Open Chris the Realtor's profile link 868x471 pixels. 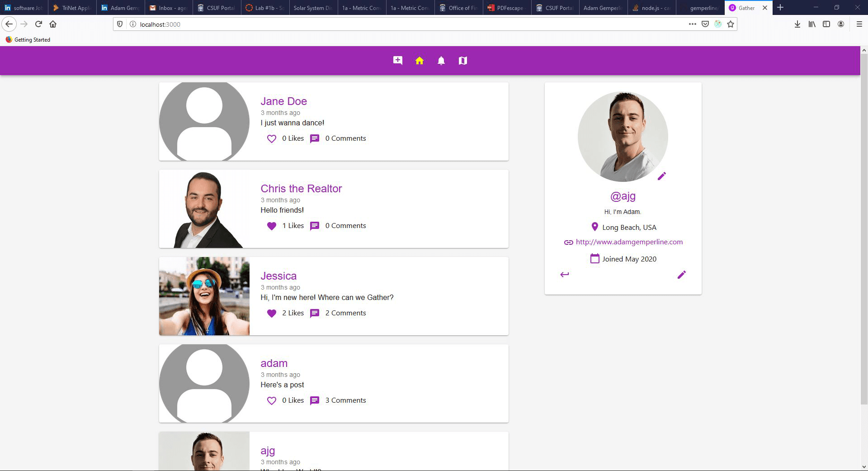pos(301,189)
